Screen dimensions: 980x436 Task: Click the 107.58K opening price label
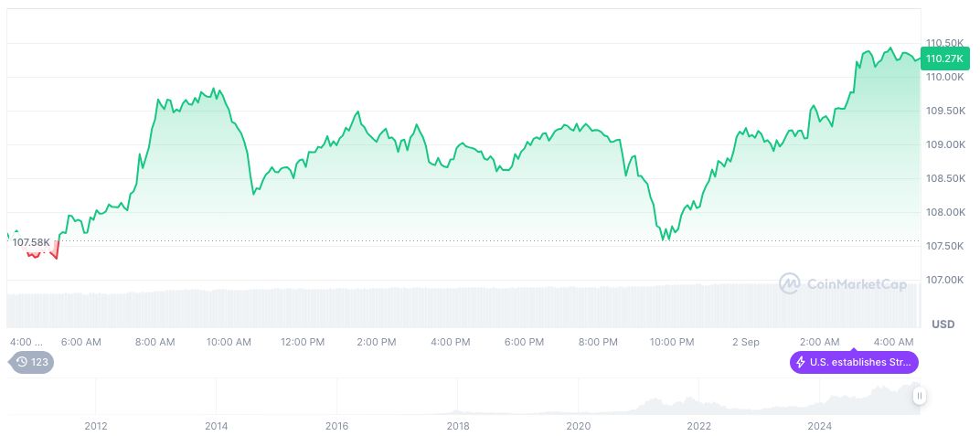31,242
